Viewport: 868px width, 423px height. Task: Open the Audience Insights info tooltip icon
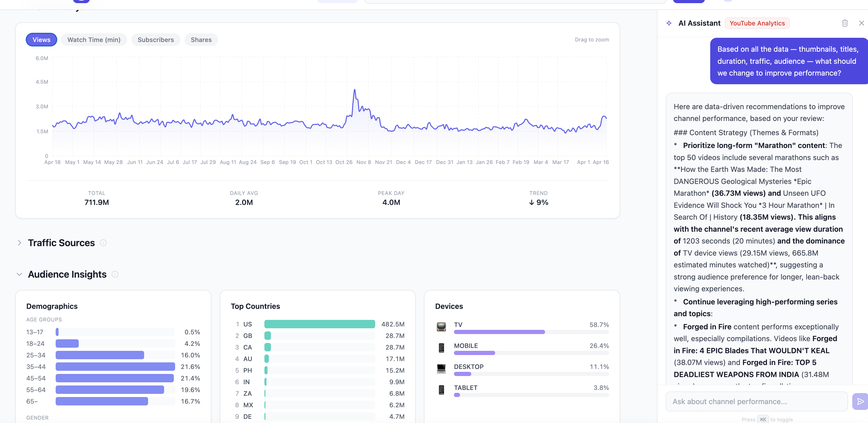click(x=115, y=274)
